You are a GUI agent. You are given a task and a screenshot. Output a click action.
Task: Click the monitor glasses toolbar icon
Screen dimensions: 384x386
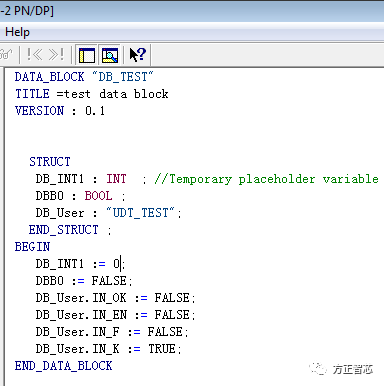click(6, 55)
